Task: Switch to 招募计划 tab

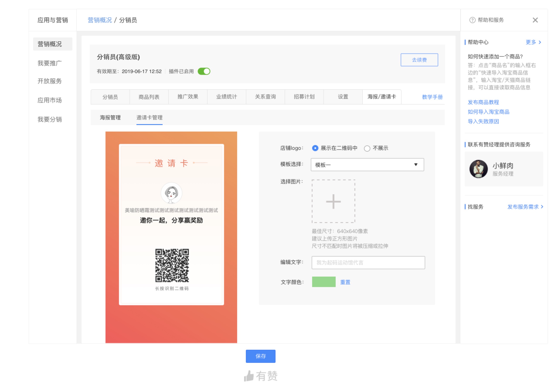Action: coord(304,97)
